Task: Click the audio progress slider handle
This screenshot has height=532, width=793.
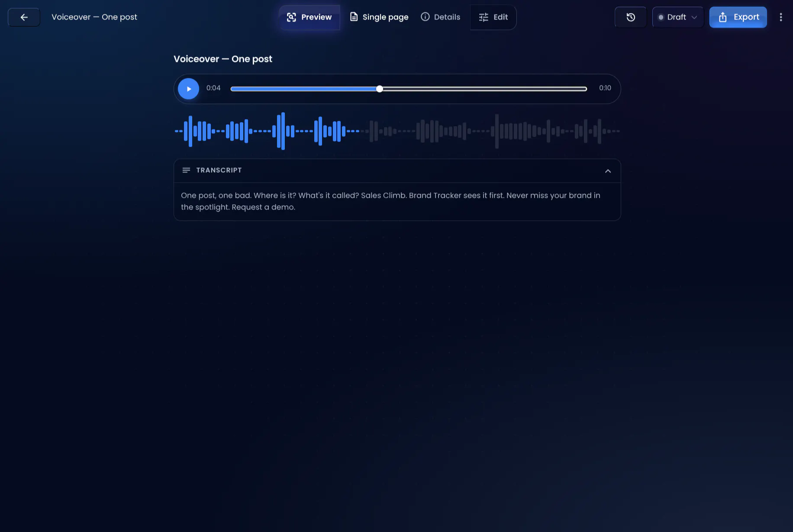Action: [x=380, y=89]
